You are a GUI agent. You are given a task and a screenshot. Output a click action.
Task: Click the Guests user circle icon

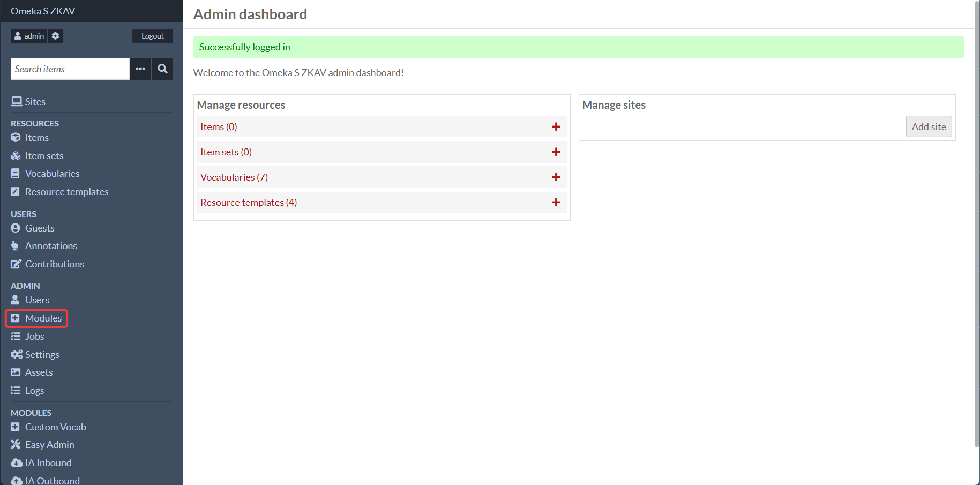coord(16,228)
